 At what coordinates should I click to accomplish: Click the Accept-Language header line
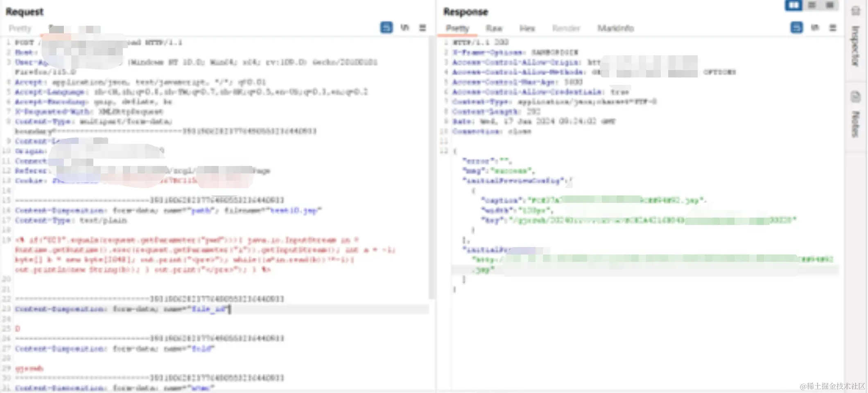pos(191,92)
